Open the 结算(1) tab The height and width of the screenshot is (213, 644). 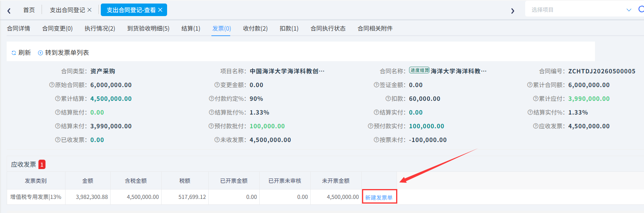(x=191, y=28)
